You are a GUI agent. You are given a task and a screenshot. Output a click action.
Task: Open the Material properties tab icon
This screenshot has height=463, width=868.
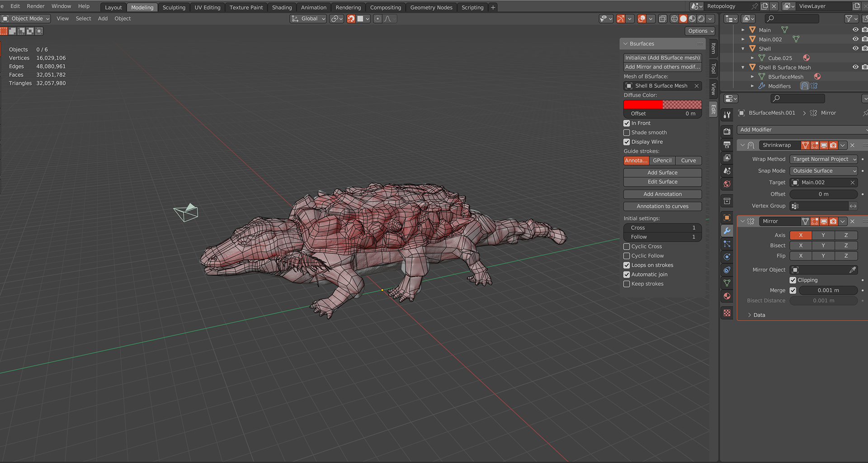click(727, 296)
